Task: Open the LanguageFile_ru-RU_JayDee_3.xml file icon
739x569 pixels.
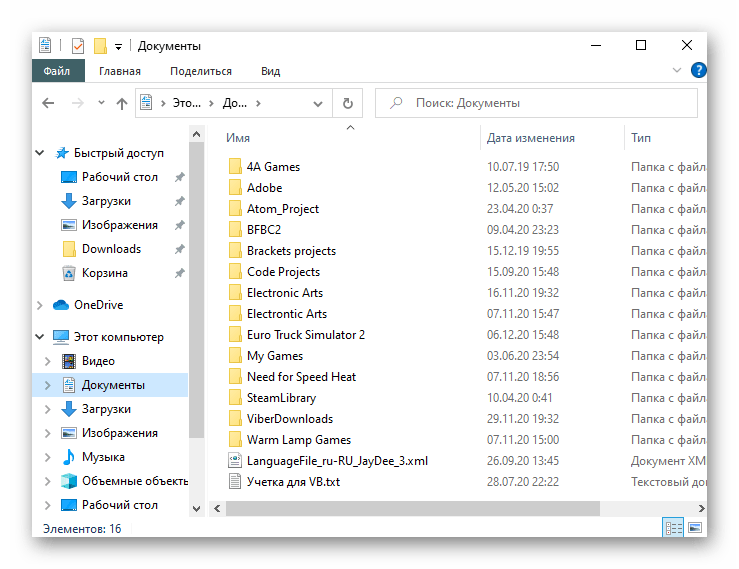Action: [x=235, y=461]
